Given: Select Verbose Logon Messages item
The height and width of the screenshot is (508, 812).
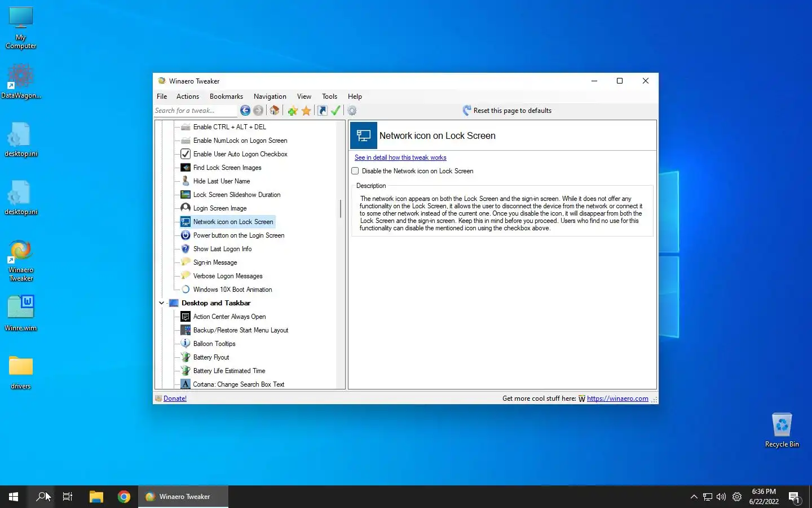Looking at the screenshot, I should pos(228,276).
